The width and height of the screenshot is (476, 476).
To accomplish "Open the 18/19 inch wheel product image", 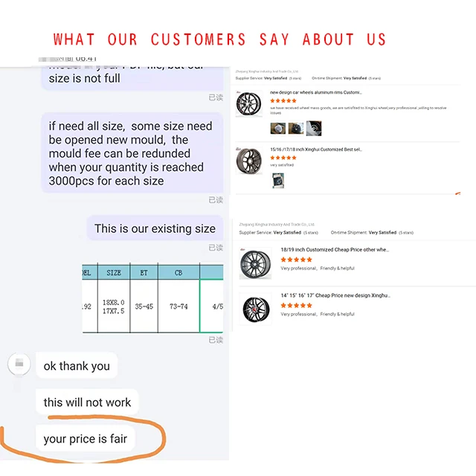I will pos(255,264).
